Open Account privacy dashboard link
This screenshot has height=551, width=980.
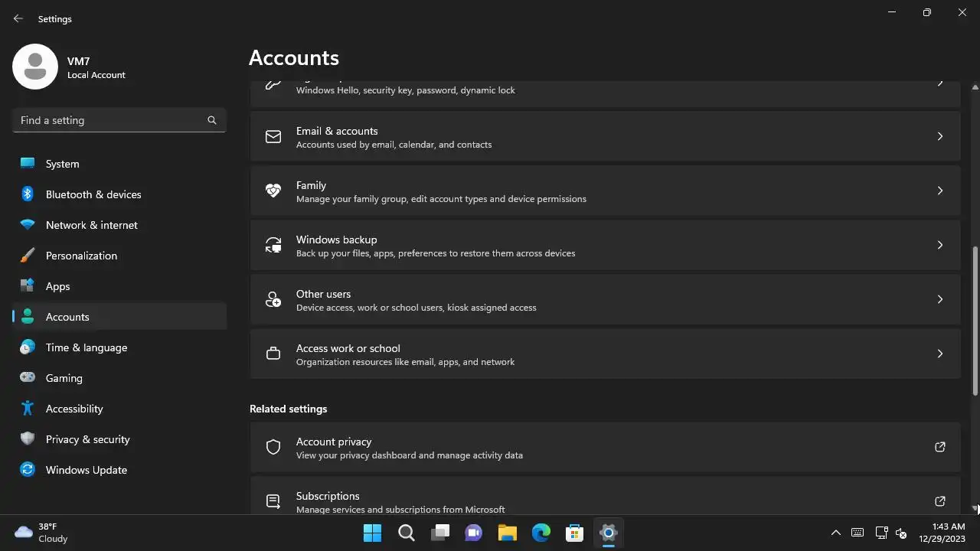pos(605,447)
